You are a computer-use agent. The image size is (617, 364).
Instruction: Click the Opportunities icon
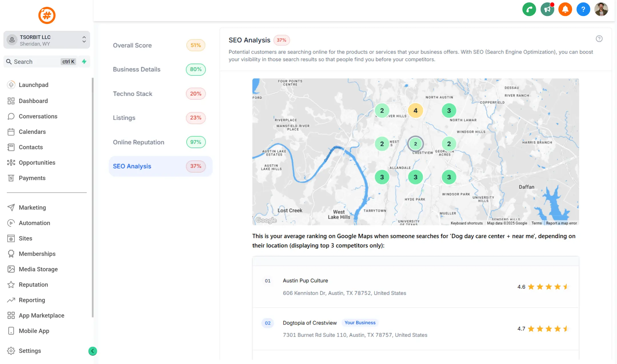[11, 162]
